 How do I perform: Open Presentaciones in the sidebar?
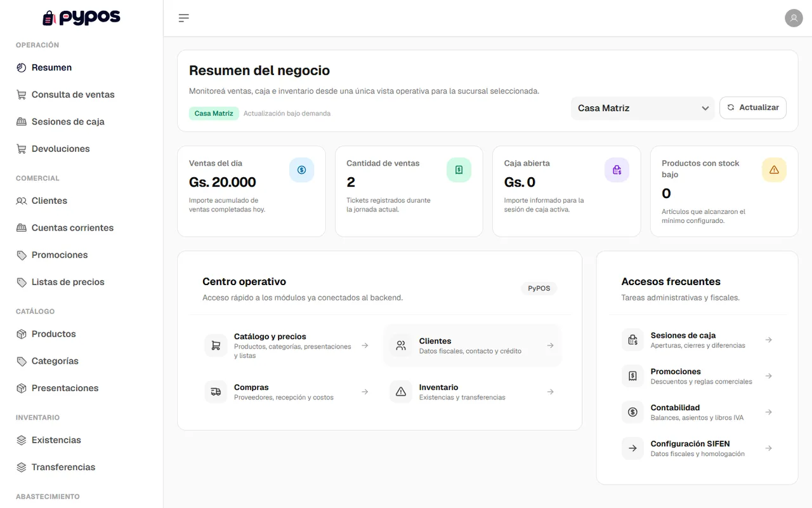[x=81, y=389]
